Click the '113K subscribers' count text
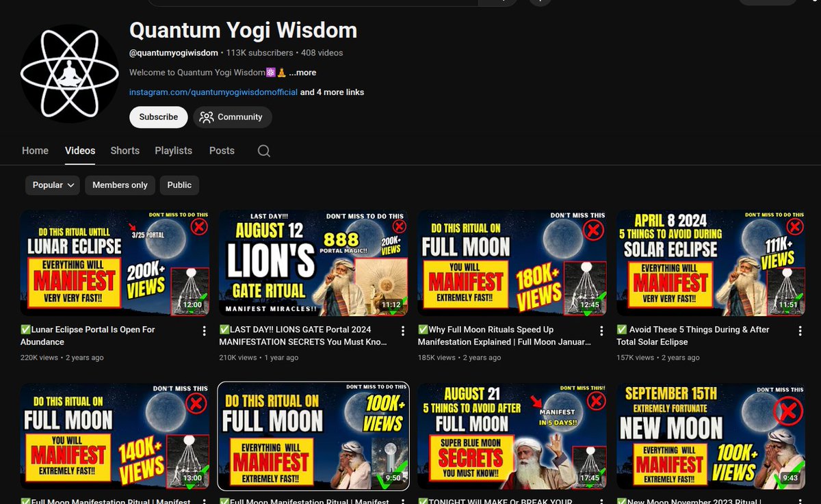 (x=260, y=53)
